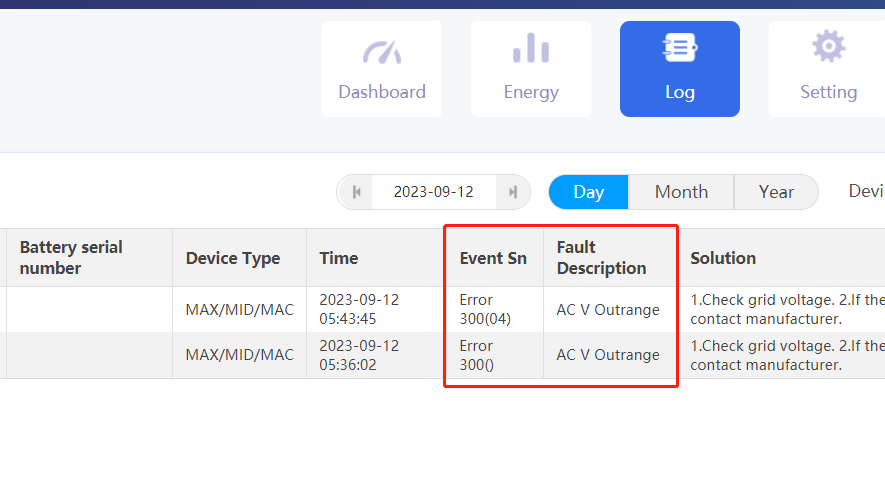Click the Log notebook icon
Screen dimensions: 885x491
click(680, 48)
